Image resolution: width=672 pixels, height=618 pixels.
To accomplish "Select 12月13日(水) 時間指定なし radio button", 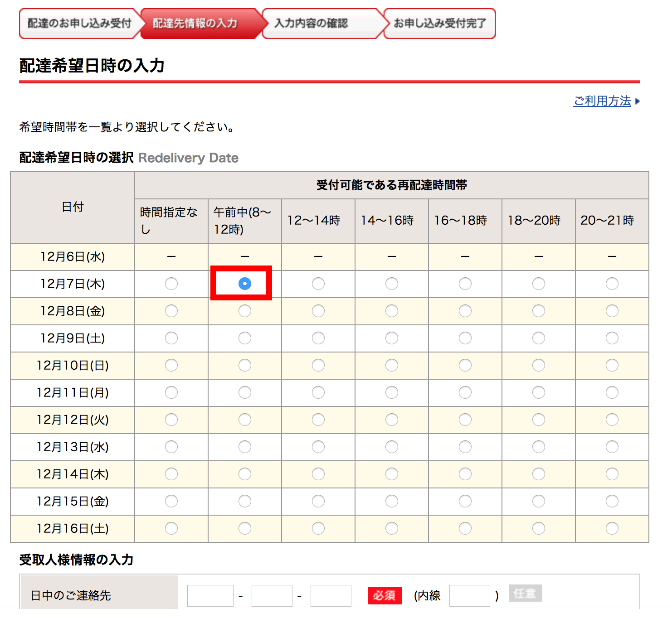I will pos(171,447).
